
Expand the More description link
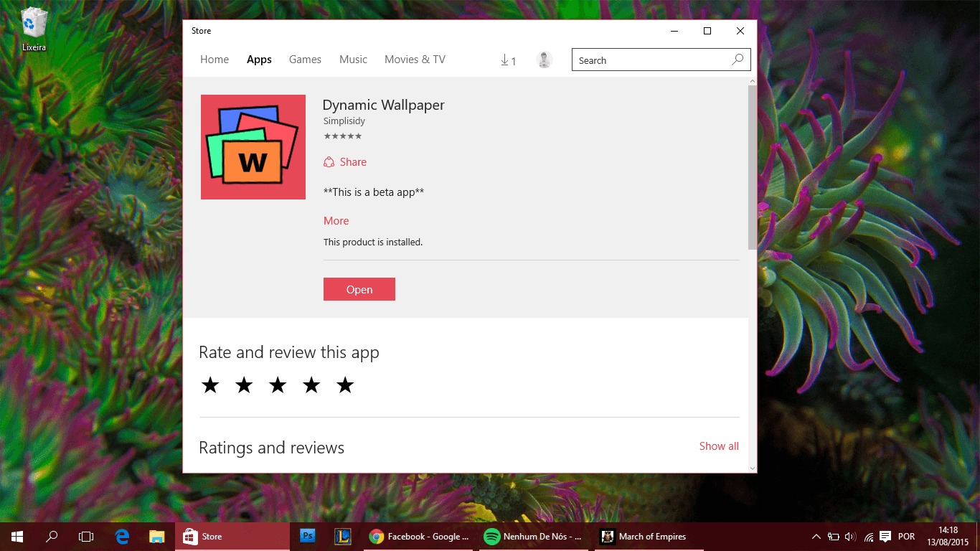point(336,221)
